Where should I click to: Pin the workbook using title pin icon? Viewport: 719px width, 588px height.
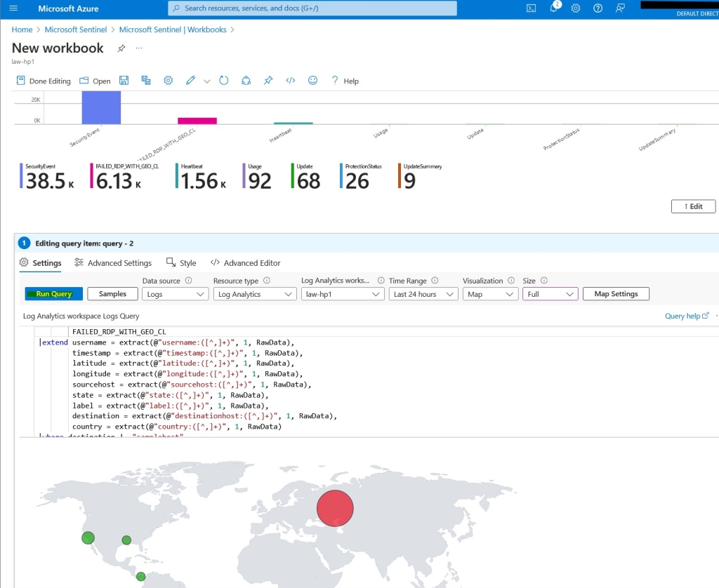click(x=121, y=48)
